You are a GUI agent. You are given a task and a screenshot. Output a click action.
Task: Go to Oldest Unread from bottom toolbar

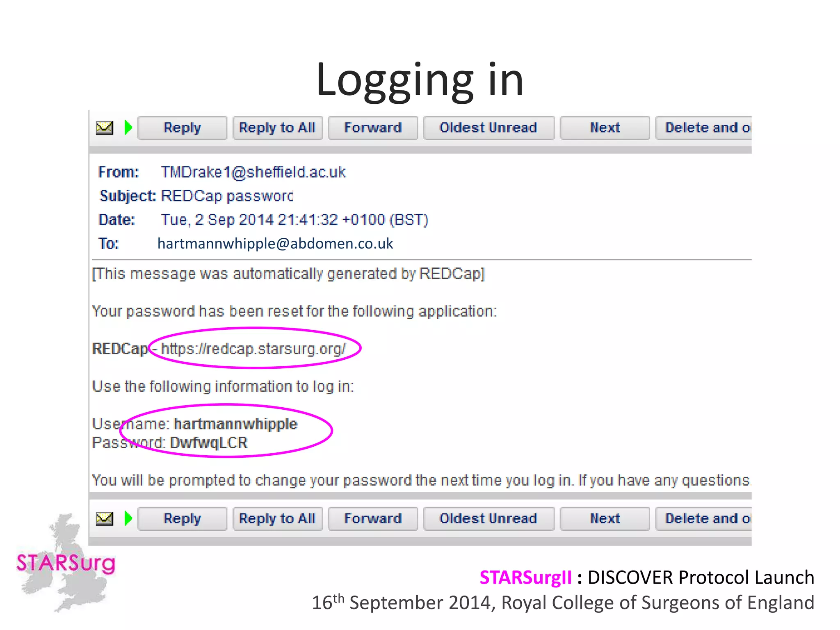pos(488,519)
